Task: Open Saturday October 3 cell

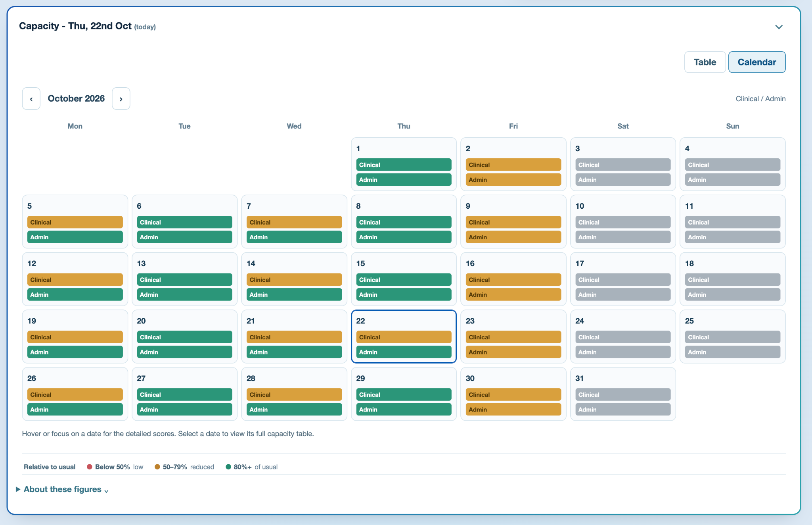Action: (623, 164)
